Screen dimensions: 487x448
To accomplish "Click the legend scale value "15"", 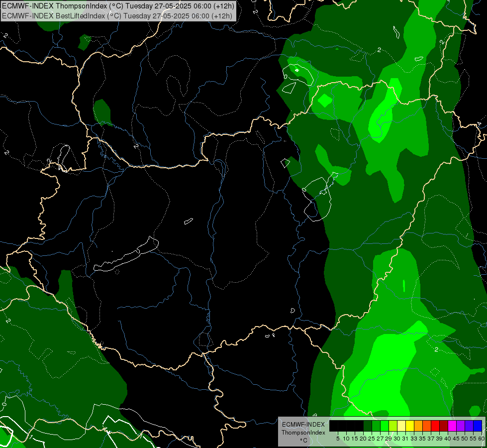I will [x=355, y=439].
